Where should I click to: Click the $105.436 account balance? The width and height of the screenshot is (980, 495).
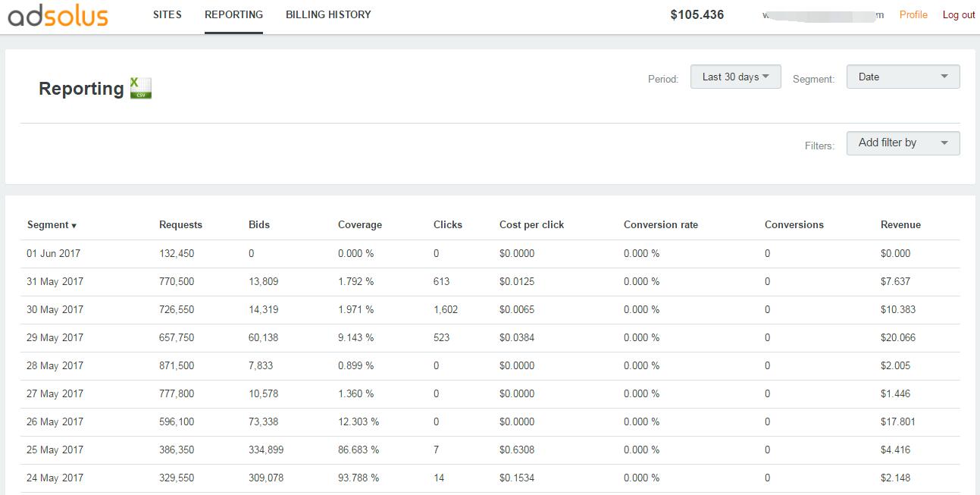click(x=697, y=14)
